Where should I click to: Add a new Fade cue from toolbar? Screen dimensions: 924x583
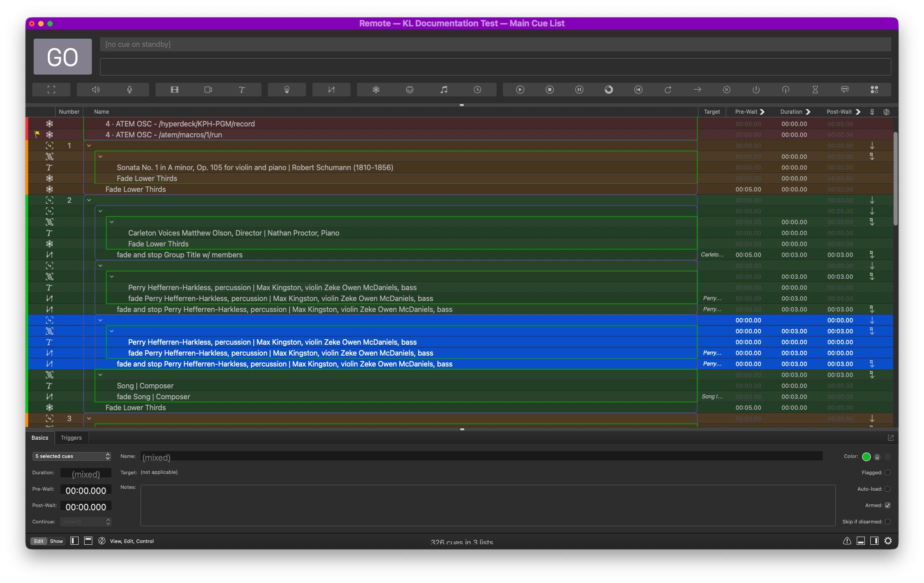point(331,90)
